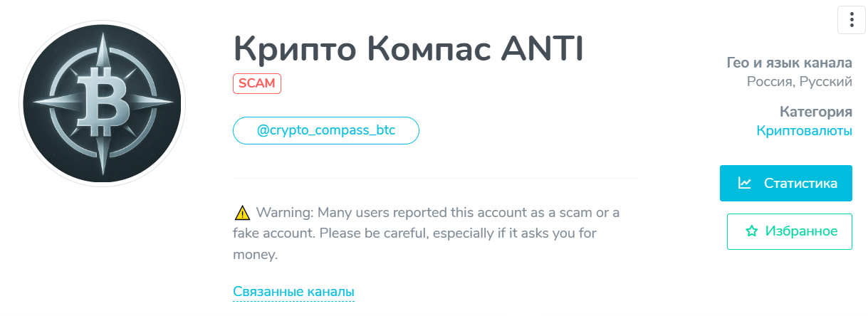Click the 'Крипто Компас' words in title
The height and width of the screenshot is (316, 868).
click(360, 48)
